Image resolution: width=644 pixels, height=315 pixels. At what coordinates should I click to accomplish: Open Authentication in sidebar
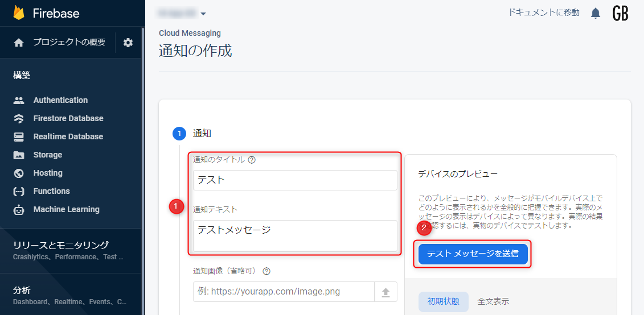click(60, 100)
